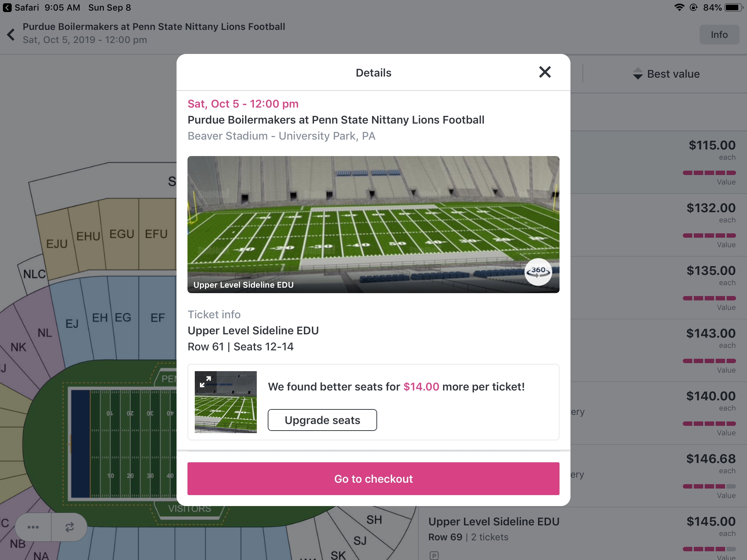The width and height of the screenshot is (747, 560).
Task: Open the 360 degree seat view
Action: [x=538, y=272]
